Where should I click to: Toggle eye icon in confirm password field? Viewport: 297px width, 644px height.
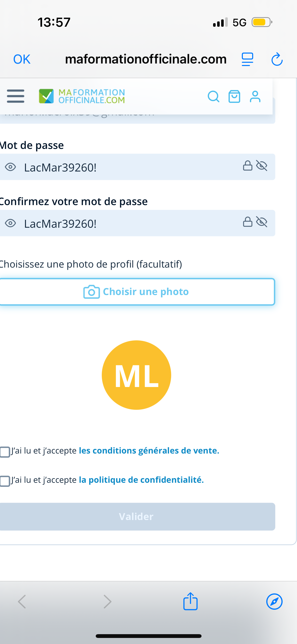[11, 223]
